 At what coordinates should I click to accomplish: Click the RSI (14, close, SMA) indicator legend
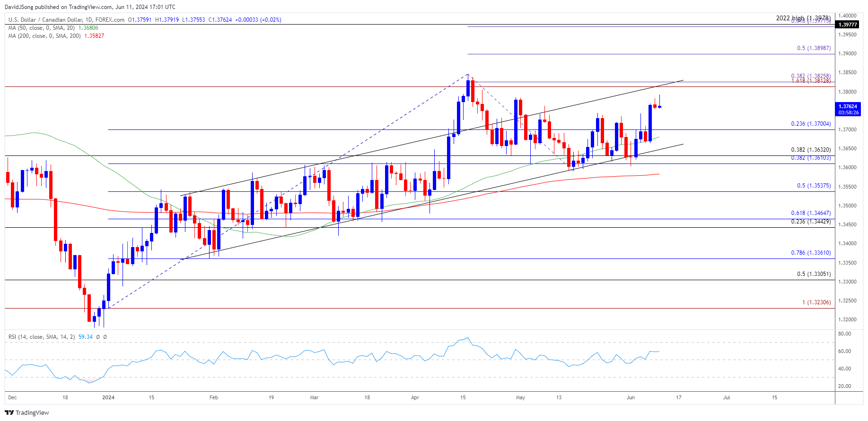coord(42,337)
